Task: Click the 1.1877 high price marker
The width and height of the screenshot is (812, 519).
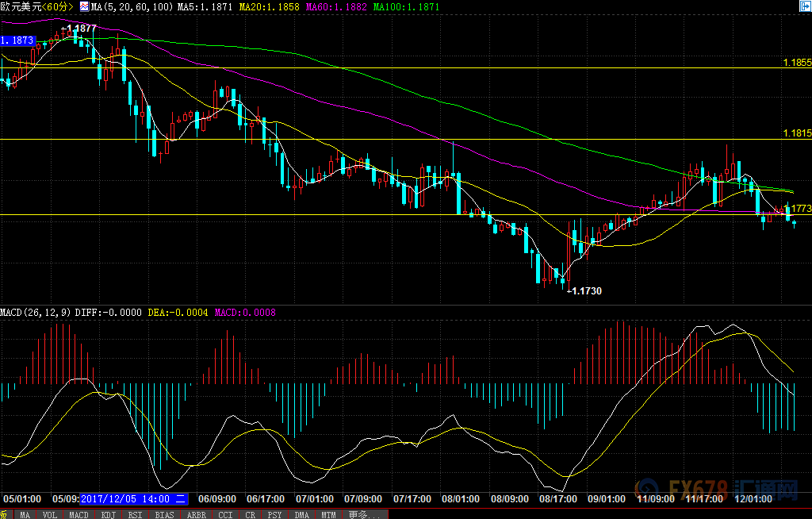Action: click(81, 28)
